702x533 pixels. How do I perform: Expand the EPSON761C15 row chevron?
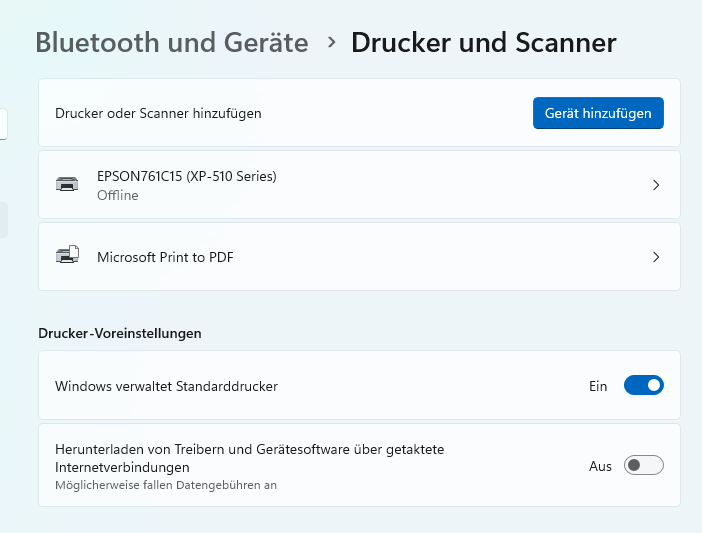(x=656, y=185)
